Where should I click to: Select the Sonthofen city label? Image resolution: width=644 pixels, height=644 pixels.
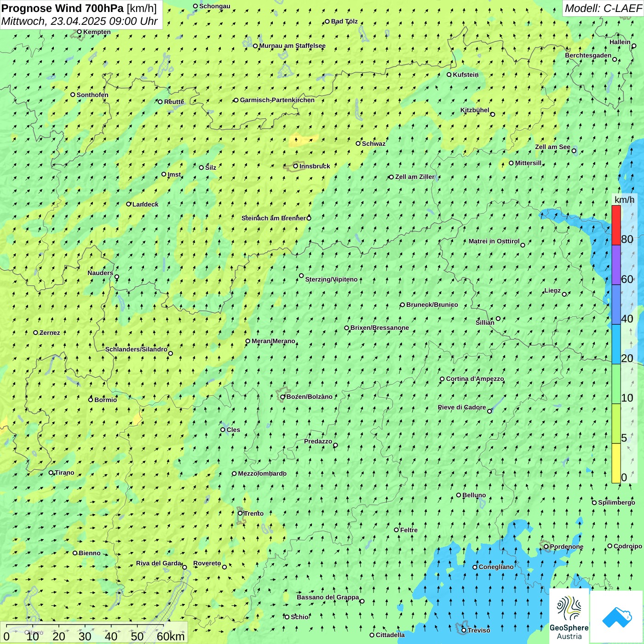[x=92, y=95]
